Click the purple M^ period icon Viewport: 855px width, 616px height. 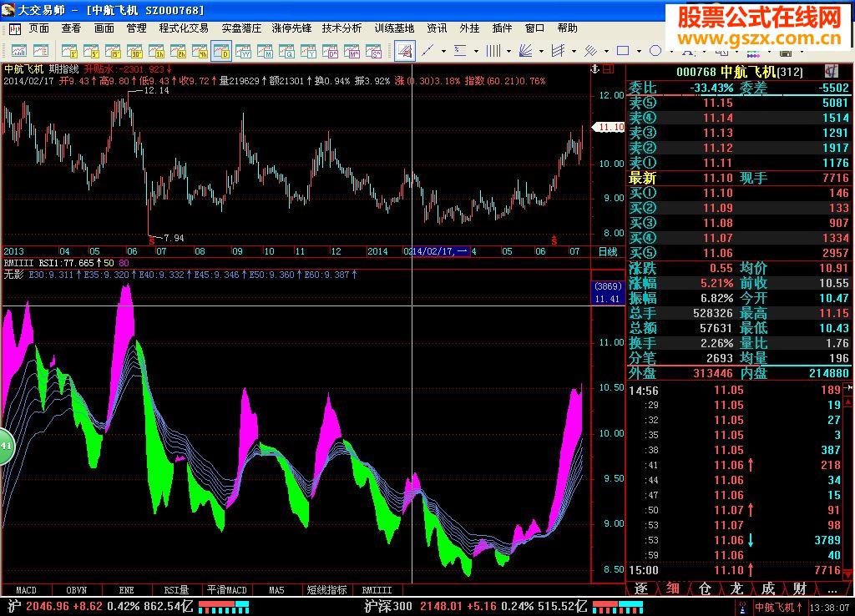coord(352,51)
